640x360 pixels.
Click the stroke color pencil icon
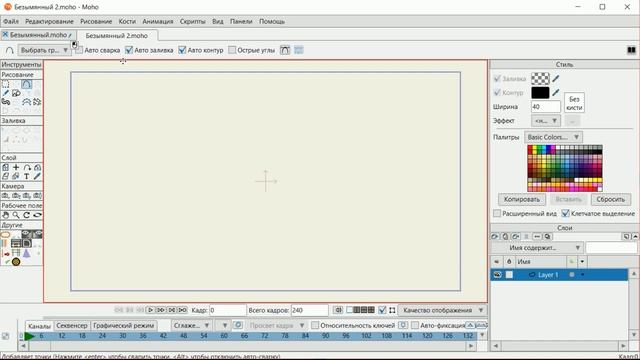click(556, 93)
